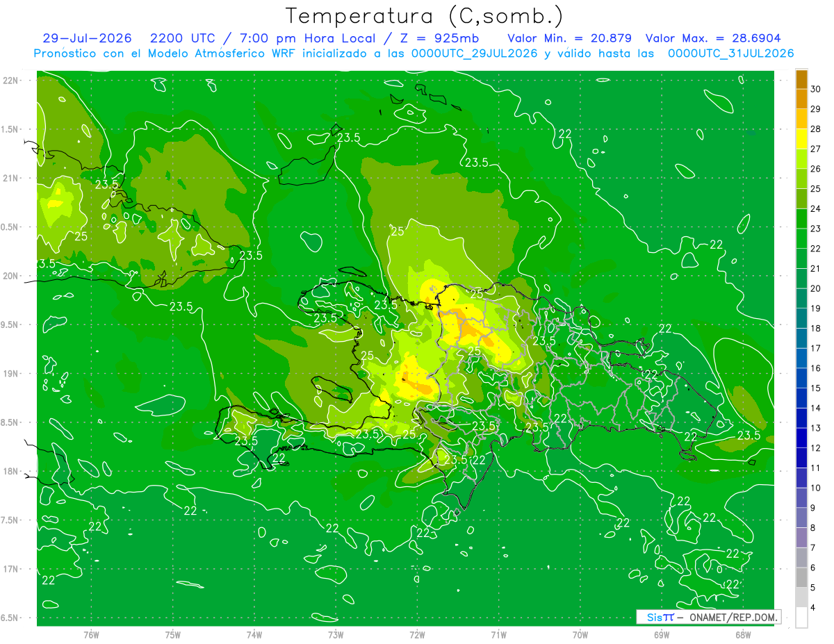The height and width of the screenshot is (644, 834).
Task: Click the color bar label "30"
Action: [816, 89]
